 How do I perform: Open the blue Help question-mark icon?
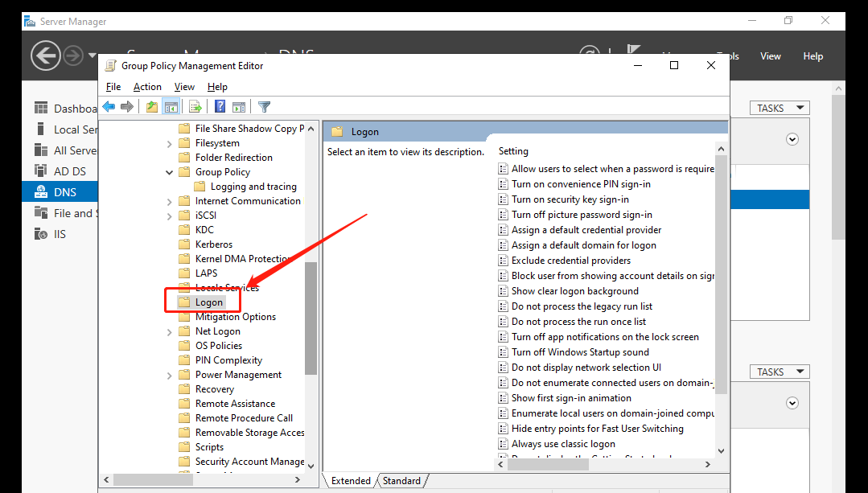click(220, 107)
